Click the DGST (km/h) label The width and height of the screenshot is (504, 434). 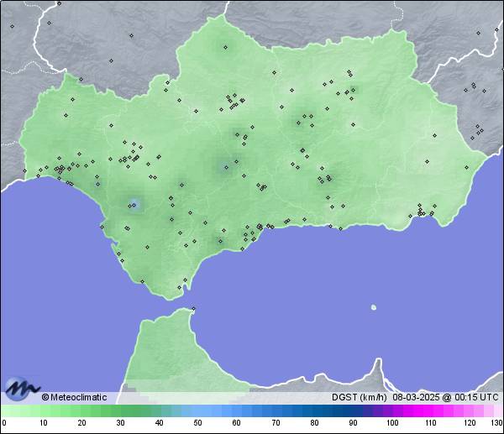coord(359,397)
